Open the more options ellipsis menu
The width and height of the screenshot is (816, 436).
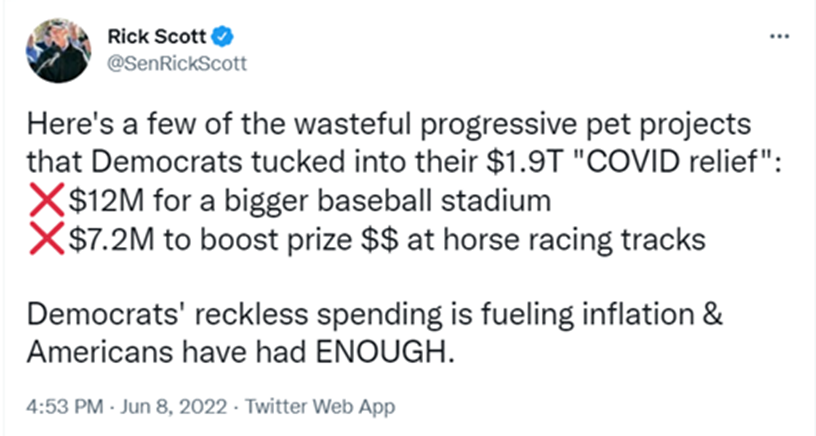coord(779,36)
